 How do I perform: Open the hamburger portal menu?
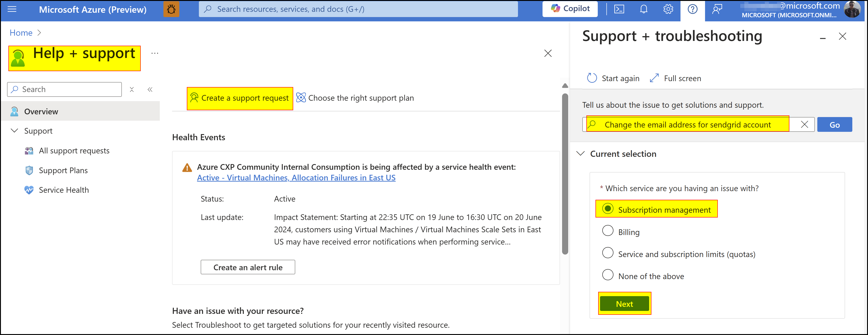click(12, 9)
